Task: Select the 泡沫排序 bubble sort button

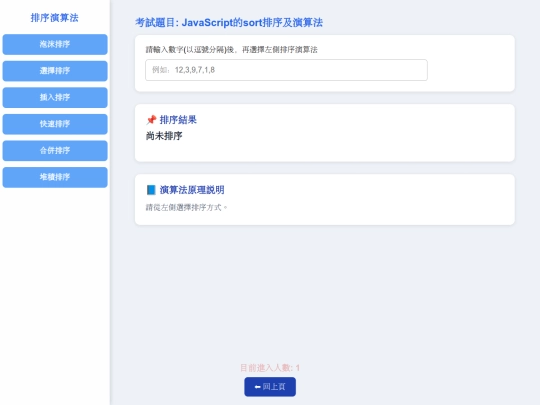Action: pyautogui.click(x=55, y=44)
